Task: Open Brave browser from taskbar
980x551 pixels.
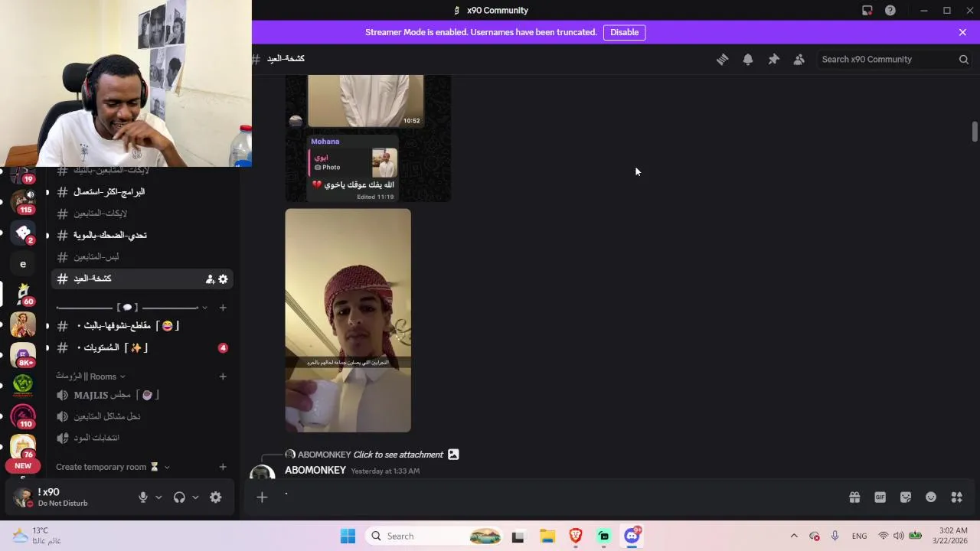Action: point(575,536)
